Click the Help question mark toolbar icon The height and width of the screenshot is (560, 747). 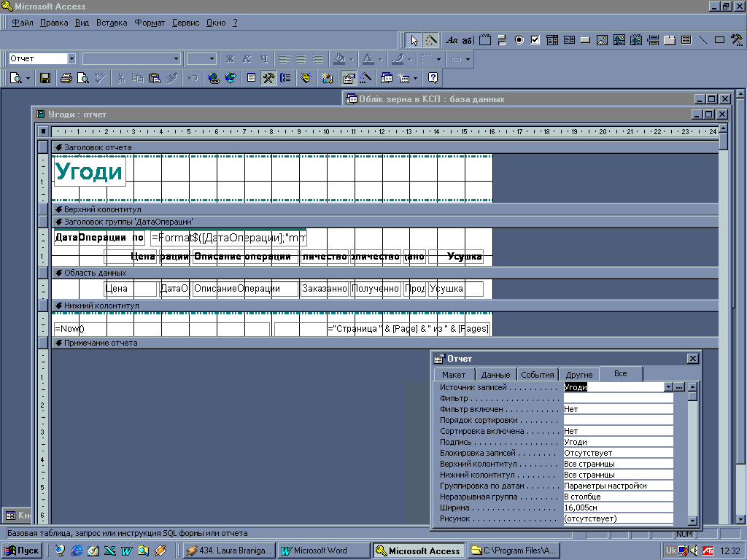[x=433, y=78]
